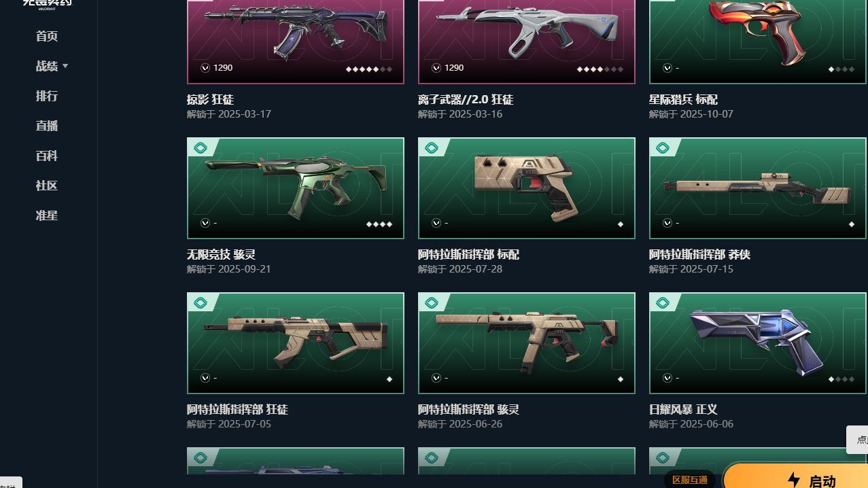This screenshot has width=868, height=488.
Task: Click the badge icon on 阿特拉斯指挥部 莽侠 card
Action: tap(663, 148)
